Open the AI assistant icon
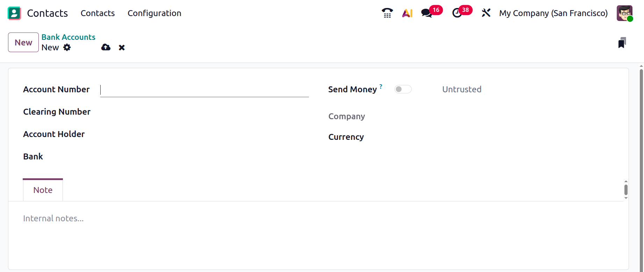Screen dimensions: 644x272 (407, 13)
